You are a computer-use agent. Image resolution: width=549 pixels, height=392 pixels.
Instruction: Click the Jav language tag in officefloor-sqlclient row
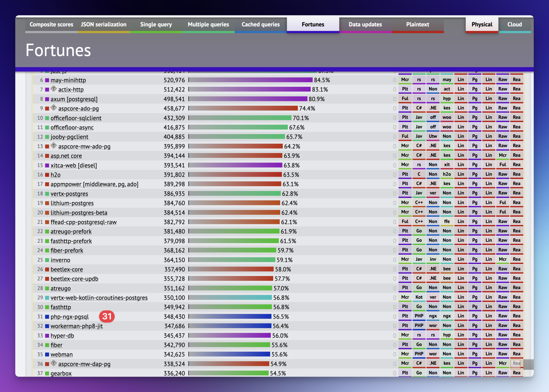coord(419,118)
